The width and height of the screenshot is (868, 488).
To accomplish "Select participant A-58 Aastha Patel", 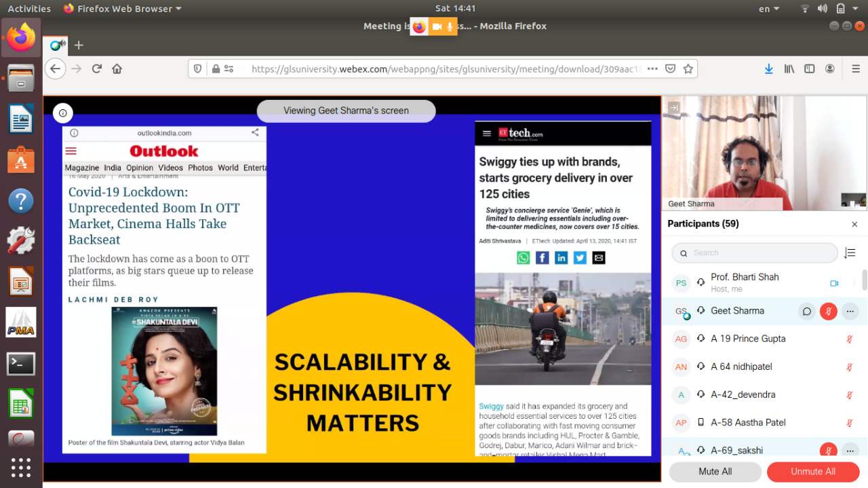I will (762, 422).
